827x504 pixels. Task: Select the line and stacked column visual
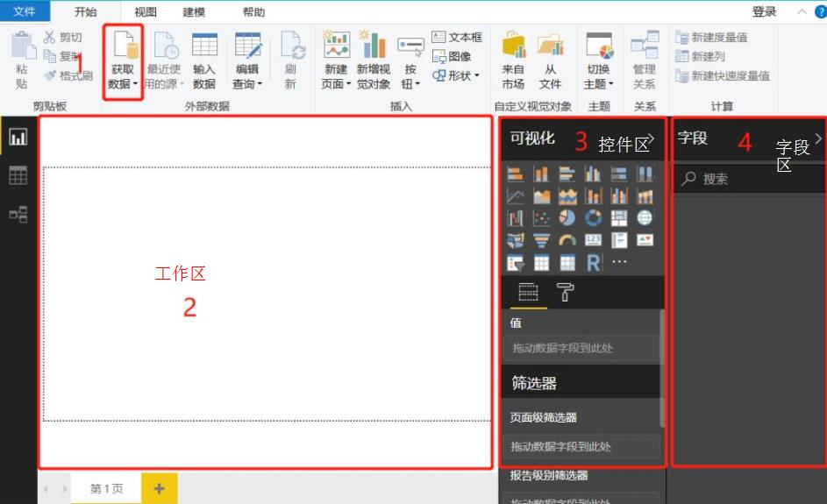click(x=593, y=196)
